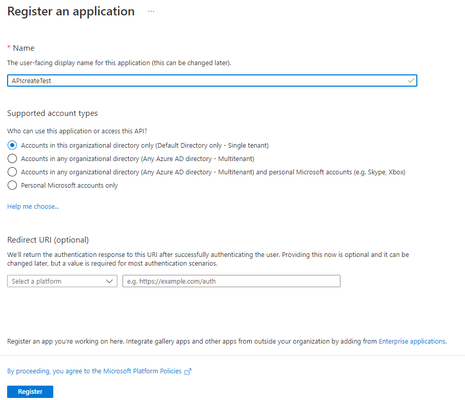Image resolution: width=465 pixels, height=400 pixels.
Task: Open the Microsoft Platform Policies agreement link
Action: click(x=94, y=371)
